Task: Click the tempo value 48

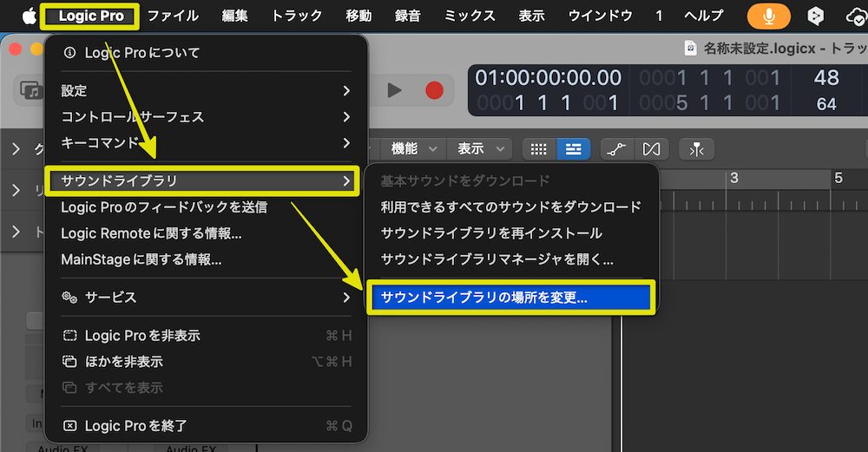Action: [x=826, y=77]
